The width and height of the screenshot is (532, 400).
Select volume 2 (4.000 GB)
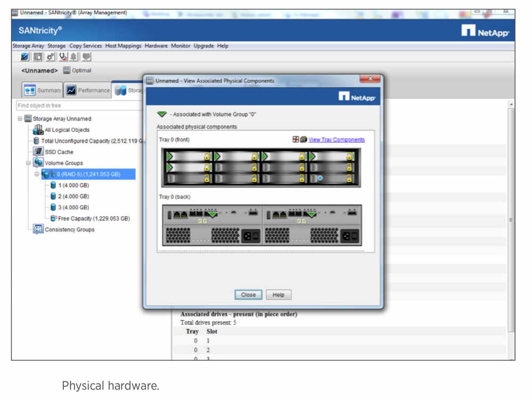click(70, 196)
